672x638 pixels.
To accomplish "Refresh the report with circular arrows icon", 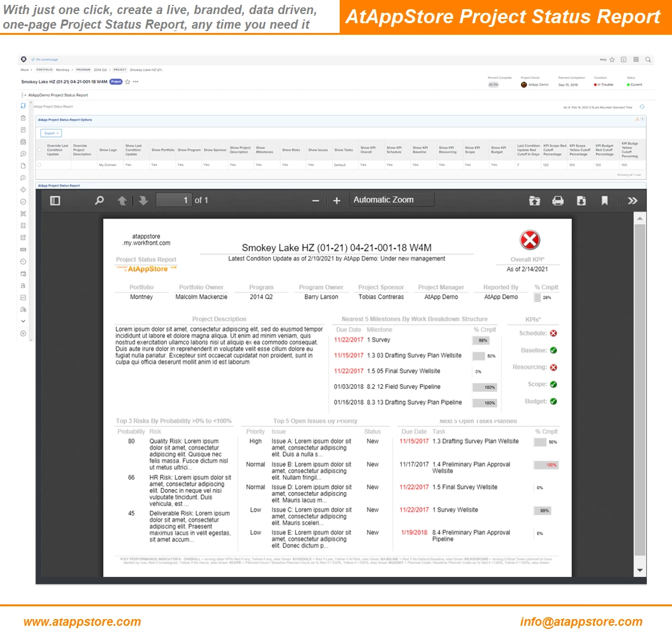I will coord(641,107).
